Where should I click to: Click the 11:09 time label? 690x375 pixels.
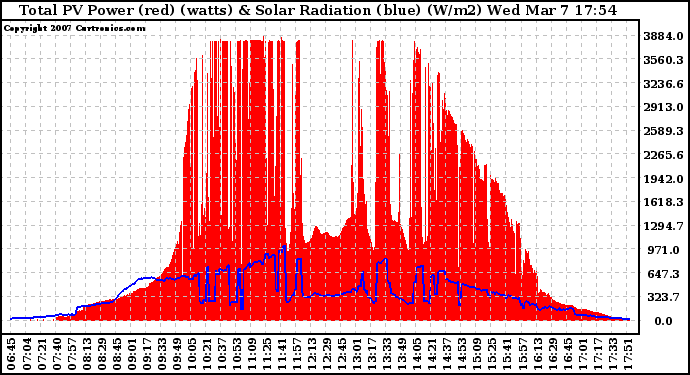tap(251, 354)
